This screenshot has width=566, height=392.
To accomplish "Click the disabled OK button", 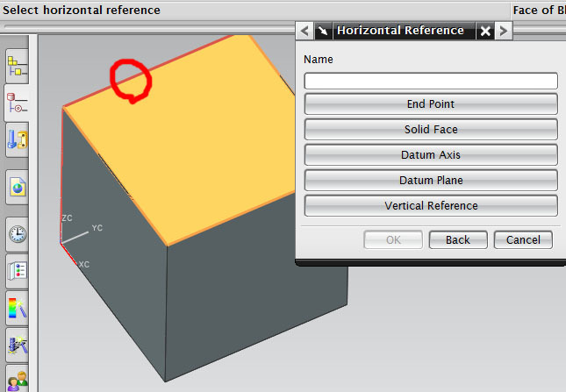I will click(393, 239).
